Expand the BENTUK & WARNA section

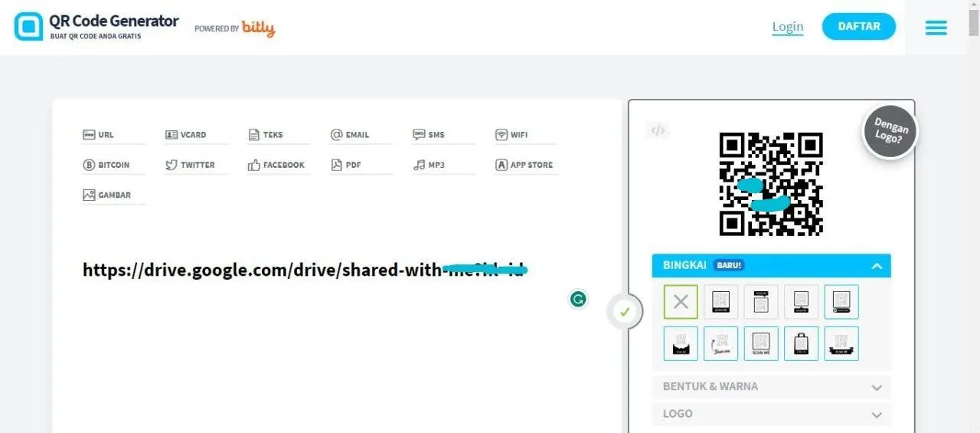click(771, 387)
